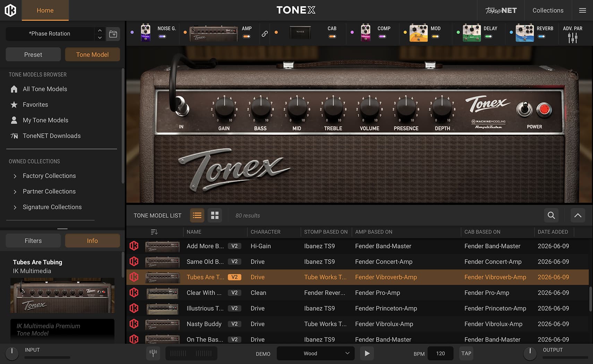Open the hamburger menu icon

(x=583, y=10)
